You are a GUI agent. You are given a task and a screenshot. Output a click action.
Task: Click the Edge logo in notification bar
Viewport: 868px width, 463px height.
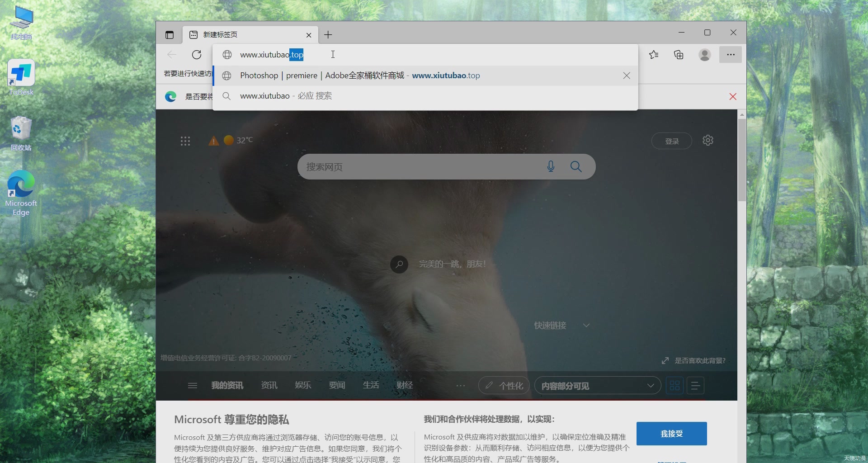pos(170,96)
